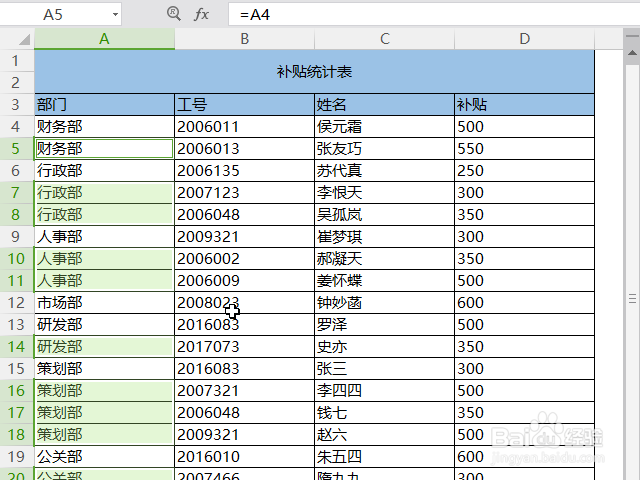Open the fx insert function button
Viewport: 640px width, 480px height.
[x=201, y=15]
